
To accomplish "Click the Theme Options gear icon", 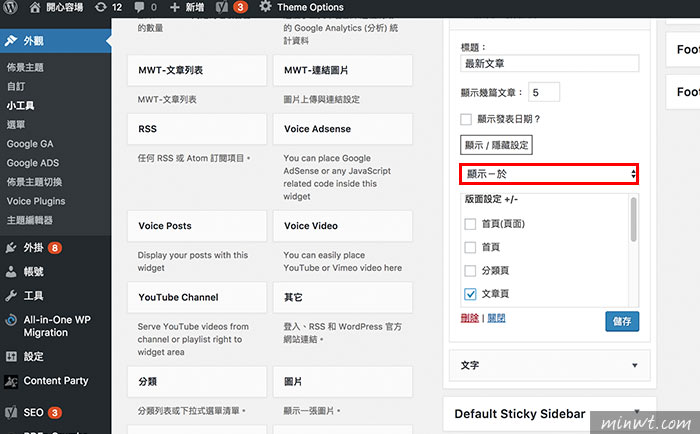I will click(265, 7).
